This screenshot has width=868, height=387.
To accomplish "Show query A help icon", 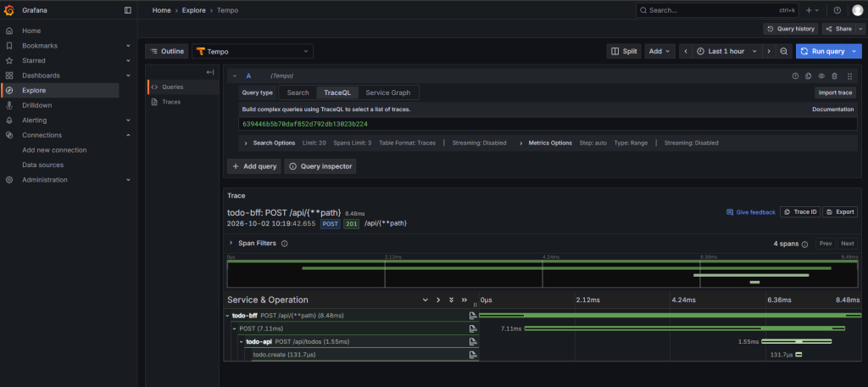I will coord(795,76).
